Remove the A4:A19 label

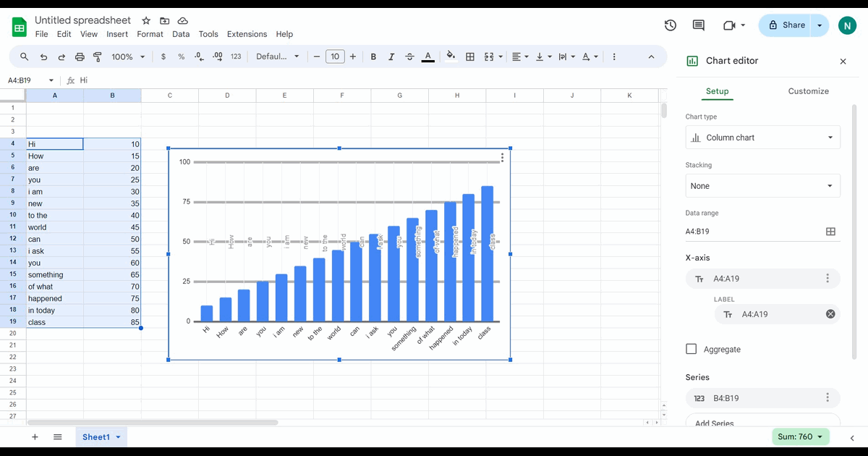tap(830, 314)
